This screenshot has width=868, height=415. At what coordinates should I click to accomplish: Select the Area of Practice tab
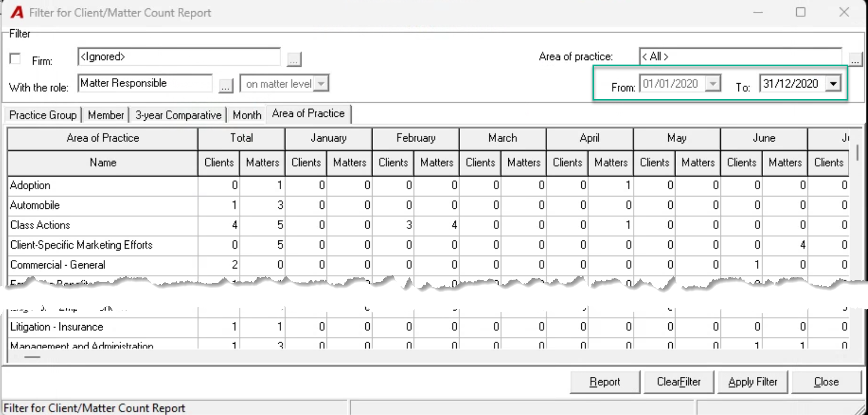(x=309, y=113)
